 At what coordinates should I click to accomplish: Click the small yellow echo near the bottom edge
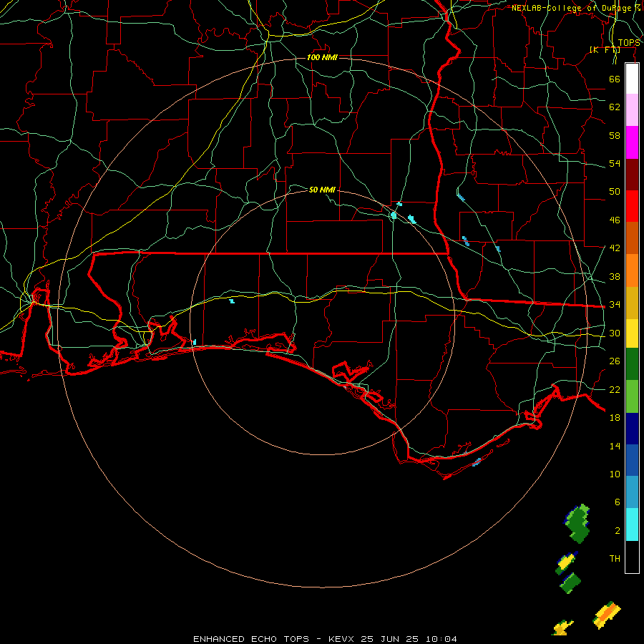(x=562, y=628)
